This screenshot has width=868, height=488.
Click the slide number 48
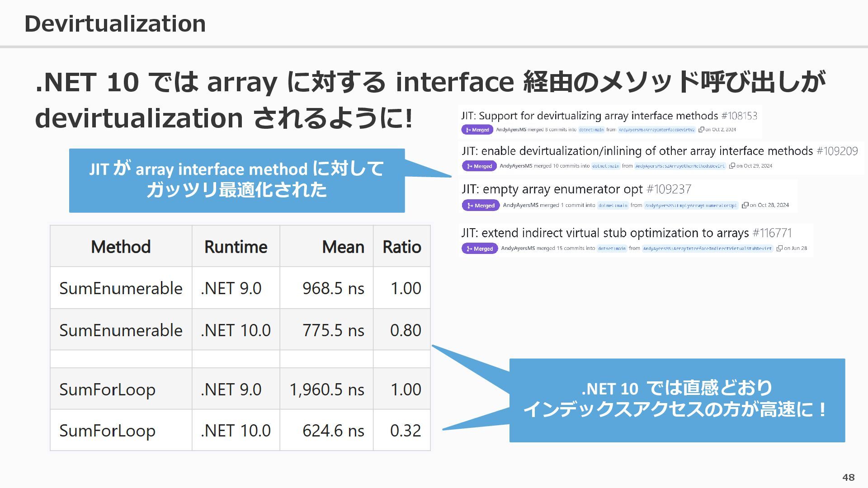[848, 477]
